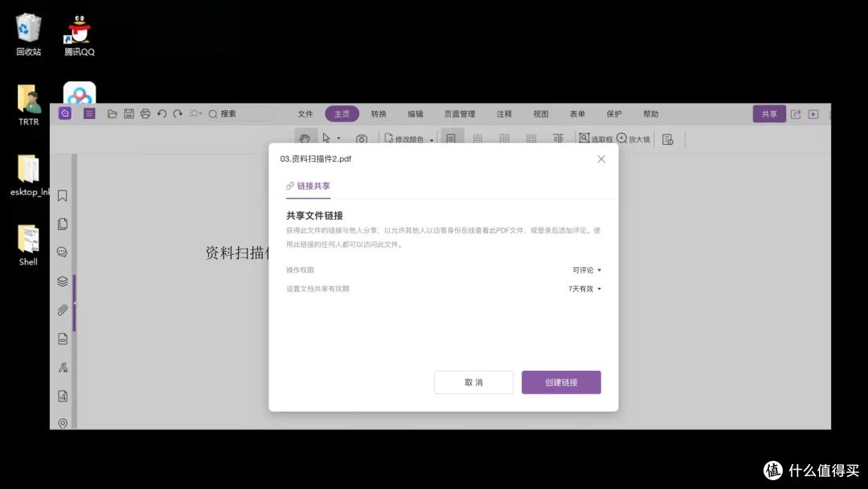Click the print icon in the toolbar

145,113
